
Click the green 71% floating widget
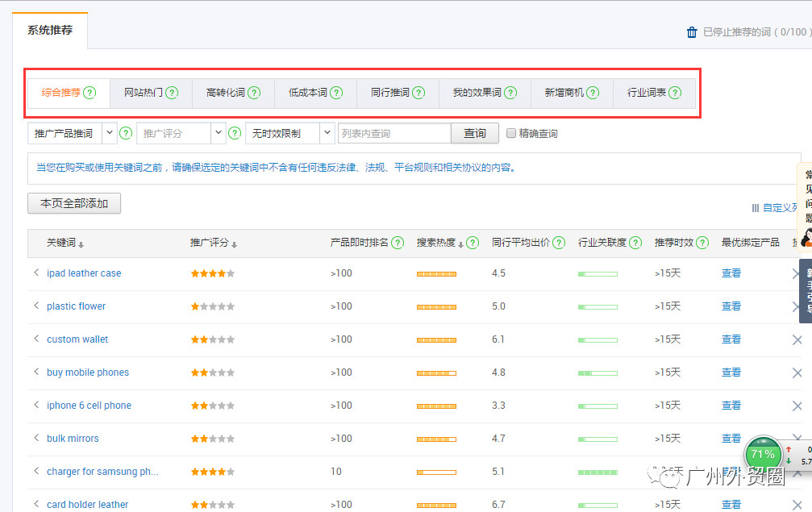[x=763, y=455]
